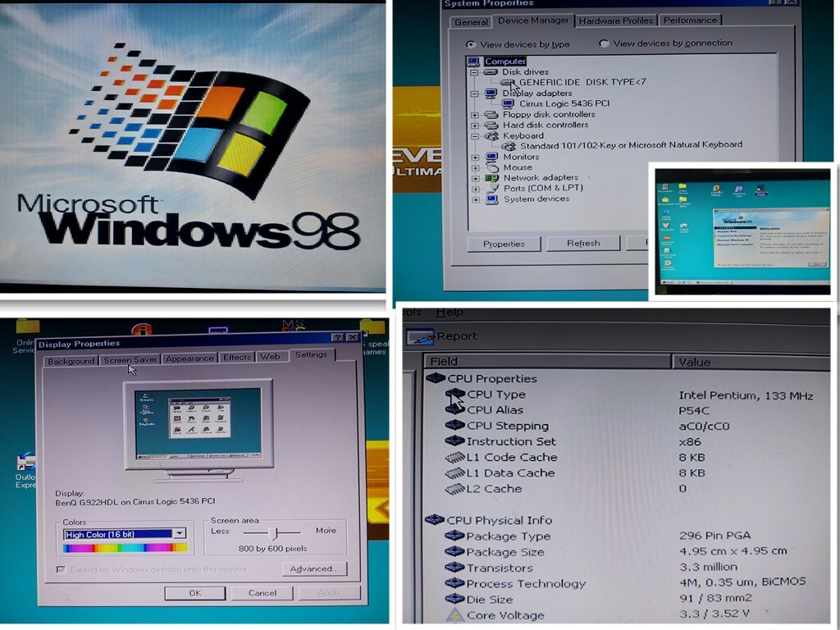
Task: Open the Effects tab
Action: (x=237, y=358)
